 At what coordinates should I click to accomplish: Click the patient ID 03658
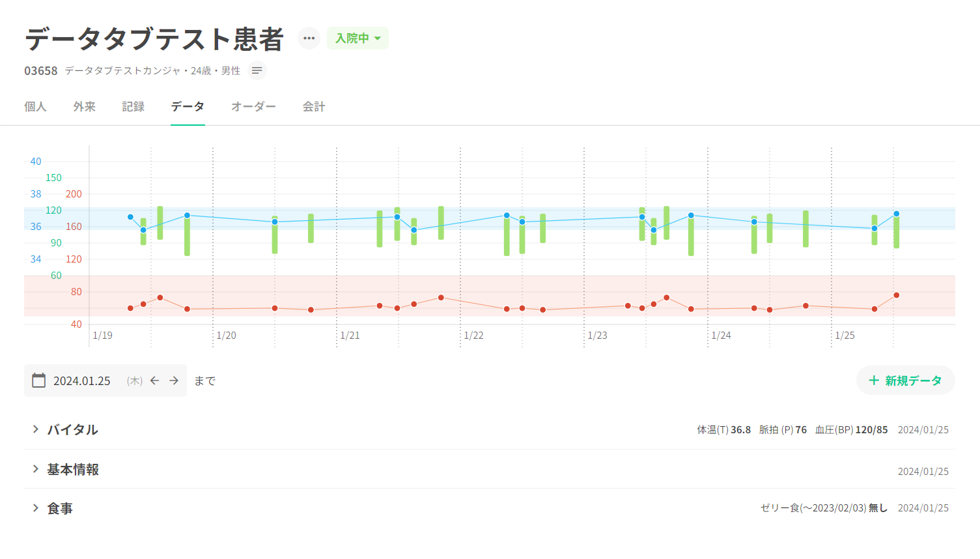click(x=41, y=70)
